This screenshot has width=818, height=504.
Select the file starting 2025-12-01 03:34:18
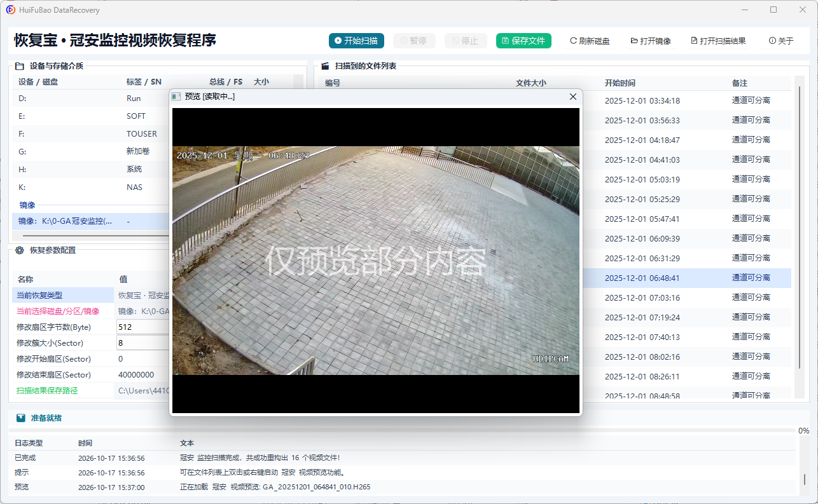(x=687, y=100)
